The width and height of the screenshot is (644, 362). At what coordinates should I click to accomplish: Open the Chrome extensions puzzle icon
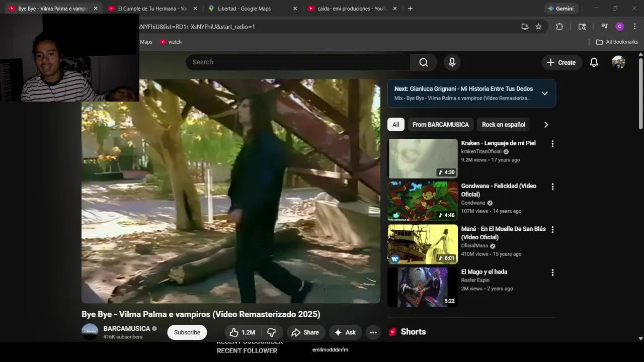(559, 27)
